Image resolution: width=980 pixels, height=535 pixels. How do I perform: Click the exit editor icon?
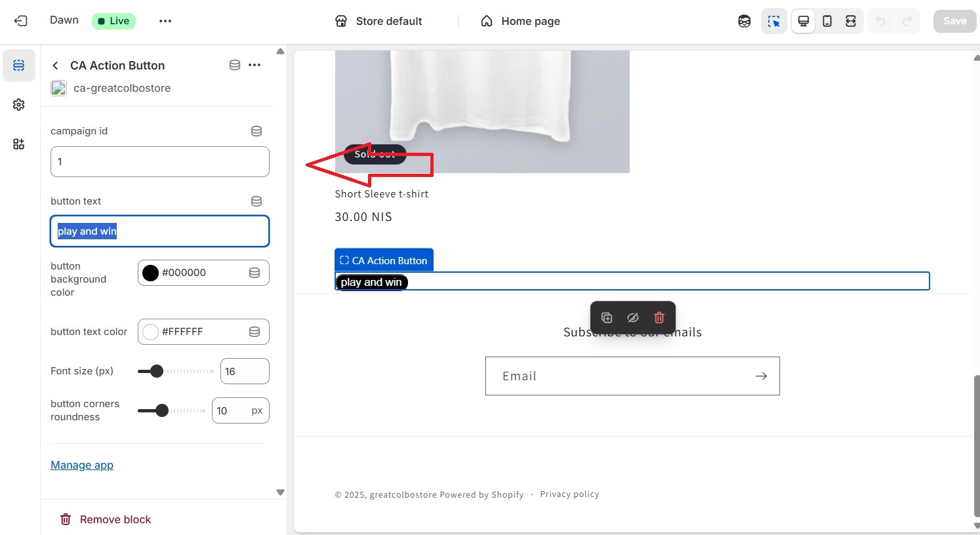(21, 21)
